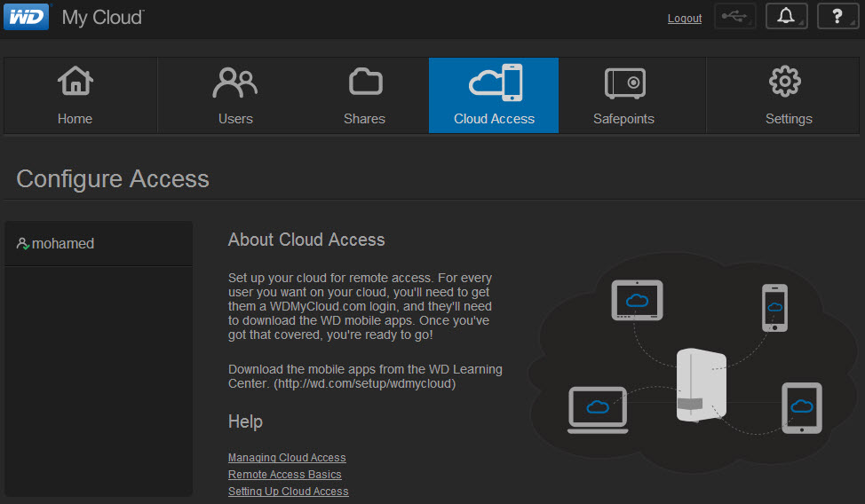Click the white My Cloud drive illustration
This screenshot has height=504, width=865.
pyautogui.click(x=702, y=385)
